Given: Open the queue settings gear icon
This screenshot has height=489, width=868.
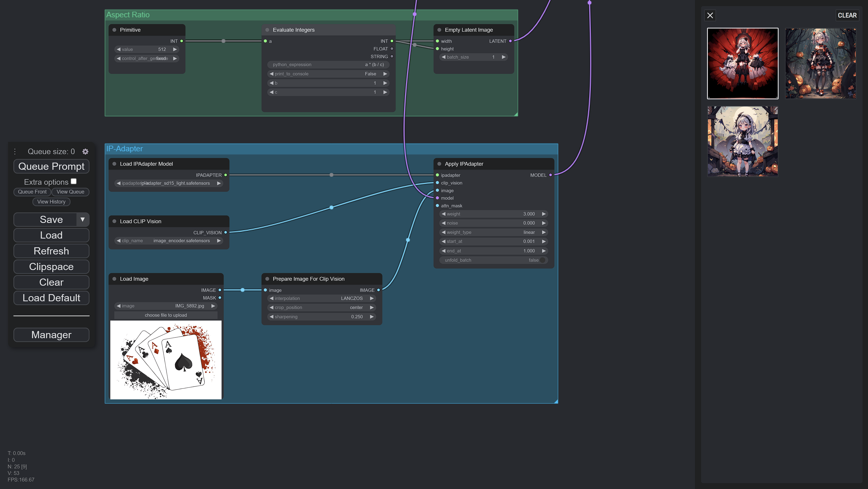Looking at the screenshot, I should (85, 151).
